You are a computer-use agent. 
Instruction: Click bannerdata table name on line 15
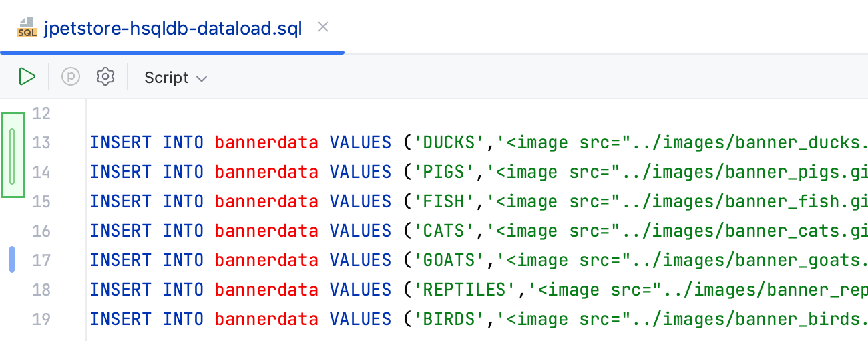tap(266, 201)
